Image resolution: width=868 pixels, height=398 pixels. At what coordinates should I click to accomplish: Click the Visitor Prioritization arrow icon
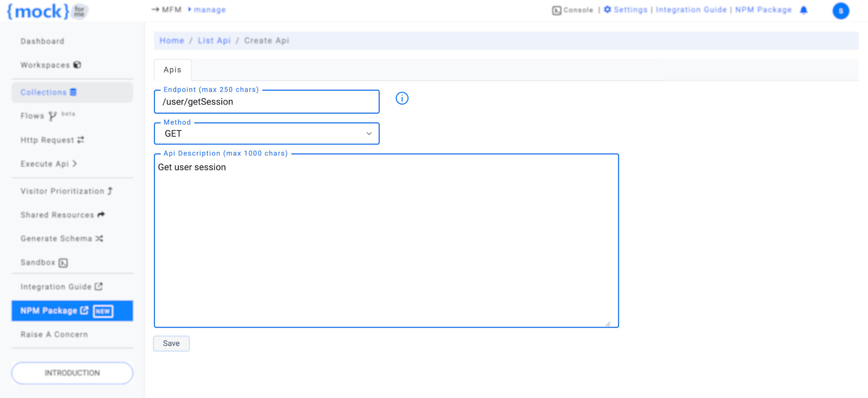pyautogui.click(x=110, y=191)
